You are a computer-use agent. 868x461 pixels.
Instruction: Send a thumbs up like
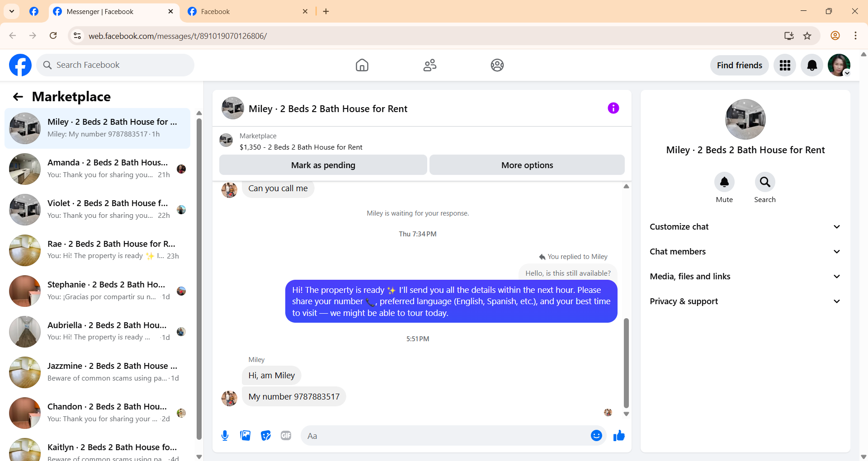pos(619,436)
